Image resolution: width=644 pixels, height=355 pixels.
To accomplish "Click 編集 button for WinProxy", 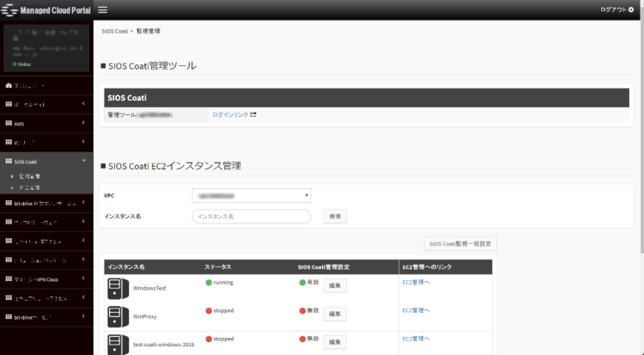I will (335, 314).
